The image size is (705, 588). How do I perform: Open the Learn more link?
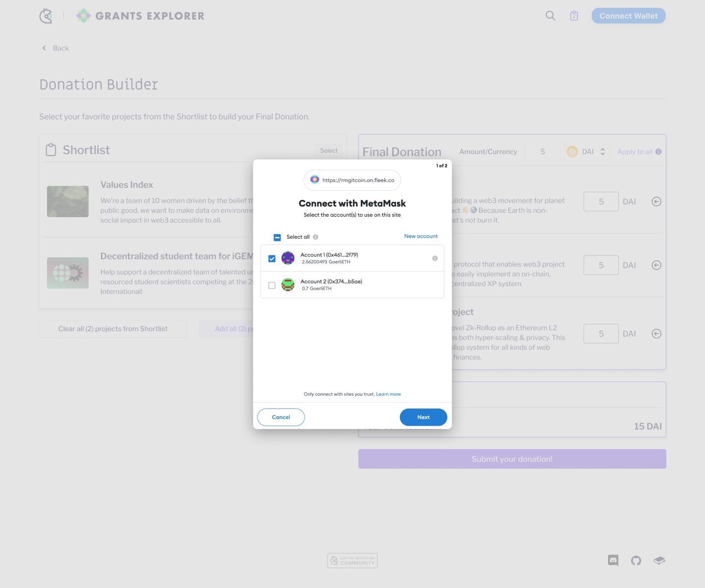click(388, 394)
